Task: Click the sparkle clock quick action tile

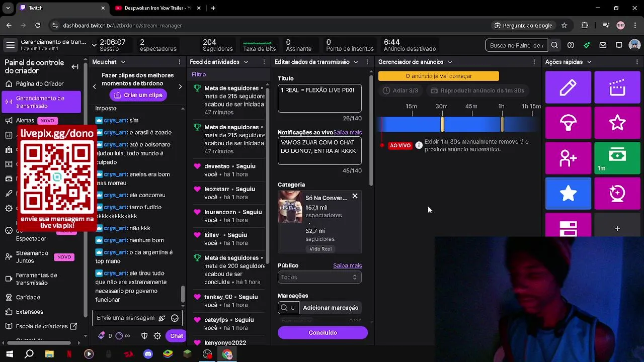Action: pyautogui.click(x=617, y=193)
